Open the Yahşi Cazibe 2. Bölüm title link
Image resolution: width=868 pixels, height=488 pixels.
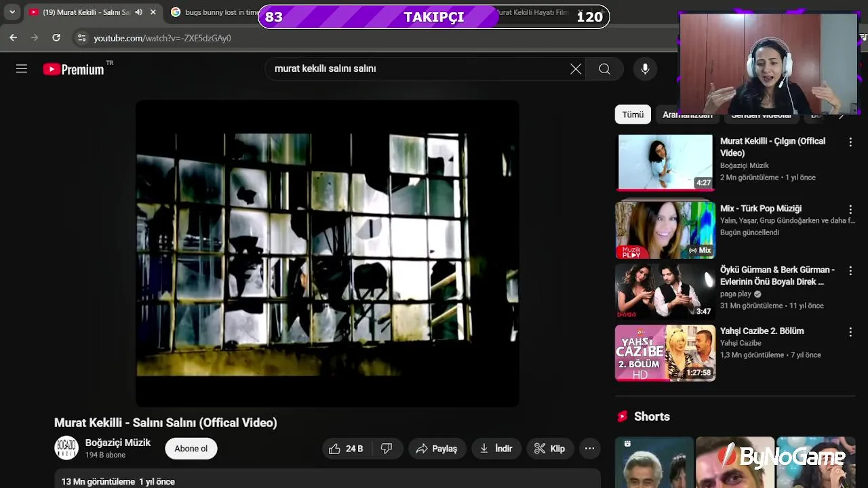762,331
